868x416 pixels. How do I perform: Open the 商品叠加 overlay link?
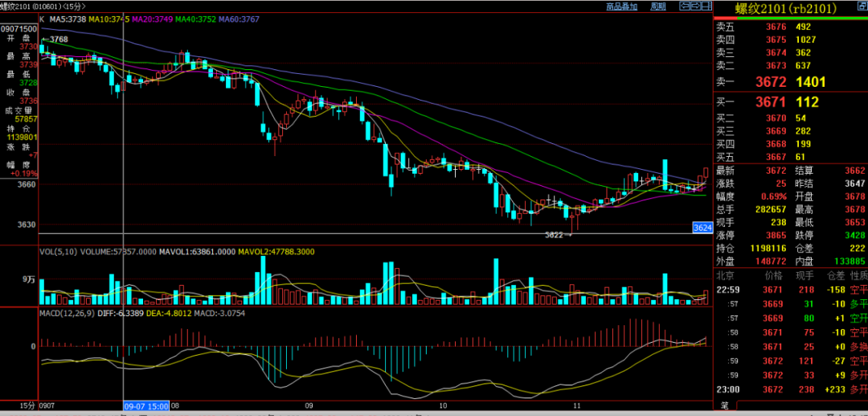click(x=621, y=6)
